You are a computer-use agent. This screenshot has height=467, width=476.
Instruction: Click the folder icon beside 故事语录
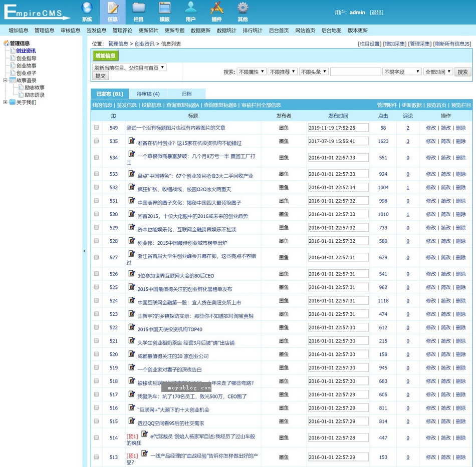point(13,80)
